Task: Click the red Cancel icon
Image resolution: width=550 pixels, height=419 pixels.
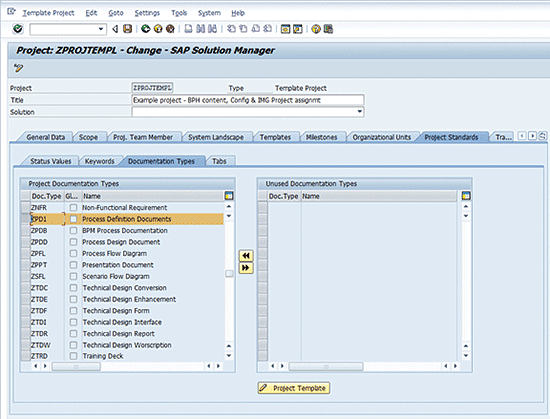Action: click(x=170, y=29)
